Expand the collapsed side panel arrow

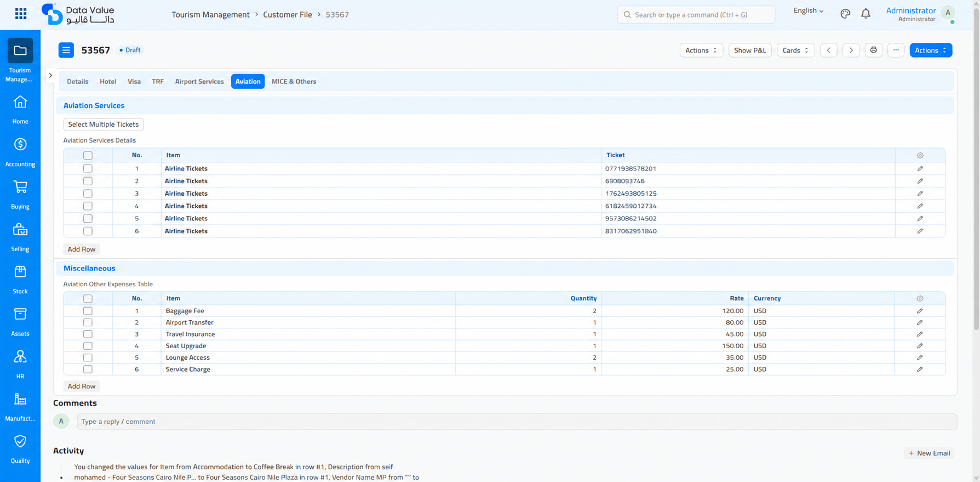[x=50, y=75]
